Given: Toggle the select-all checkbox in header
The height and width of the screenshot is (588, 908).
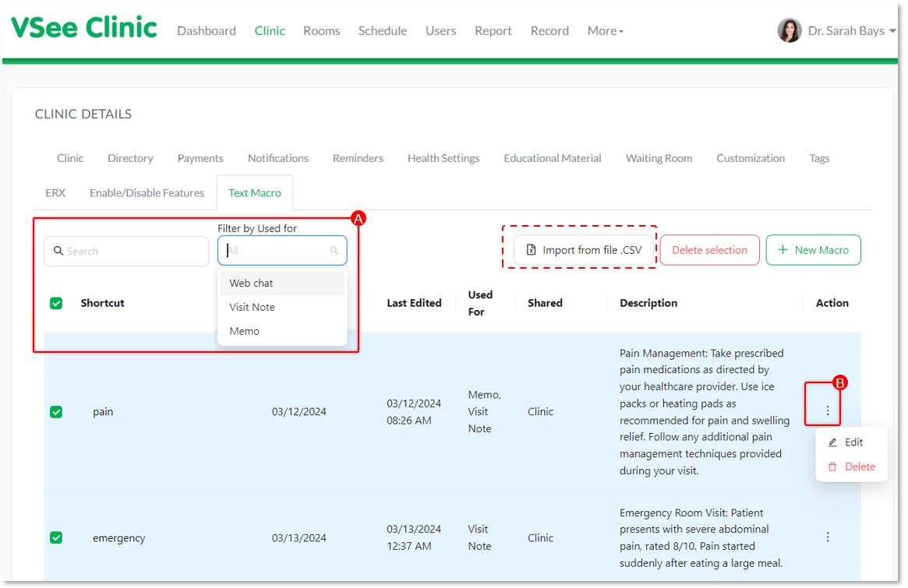Looking at the screenshot, I should pos(56,303).
